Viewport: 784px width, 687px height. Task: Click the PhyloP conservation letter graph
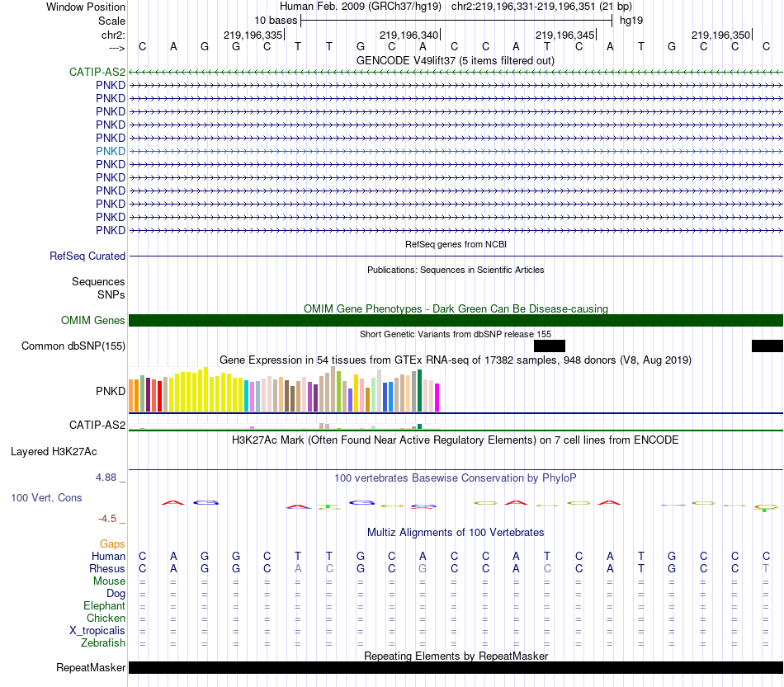[456, 505]
